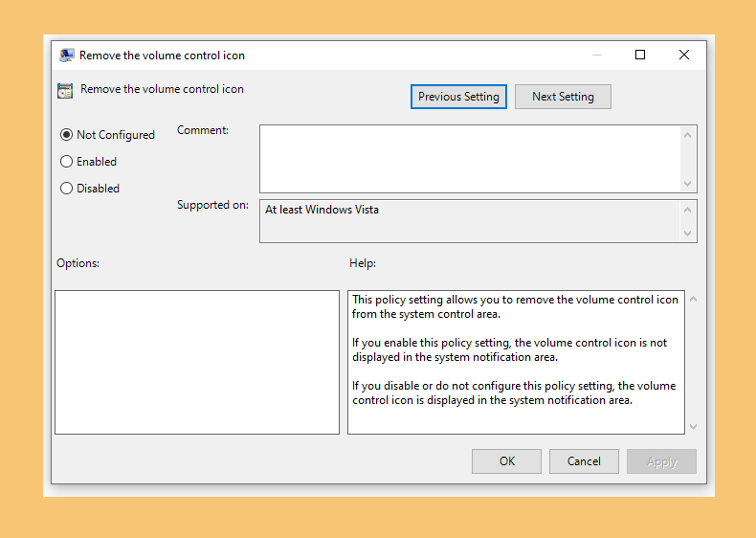Click the 'Supported on:' label
Screen dimensions: 756x538
click(212, 205)
